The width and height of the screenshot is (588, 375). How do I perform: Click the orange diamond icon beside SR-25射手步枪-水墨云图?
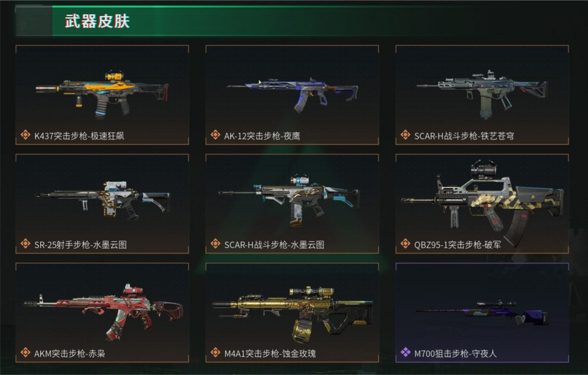click(x=26, y=244)
